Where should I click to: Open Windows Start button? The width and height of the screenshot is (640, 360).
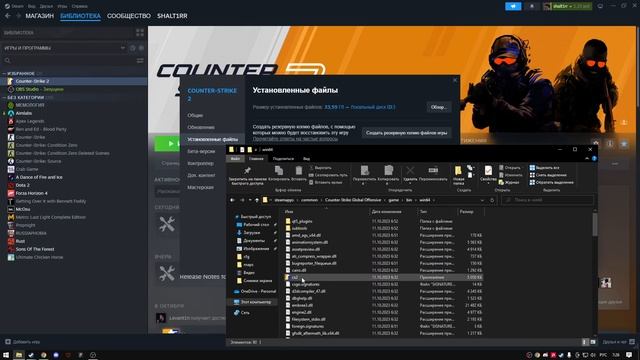pyautogui.click(x=6, y=355)
